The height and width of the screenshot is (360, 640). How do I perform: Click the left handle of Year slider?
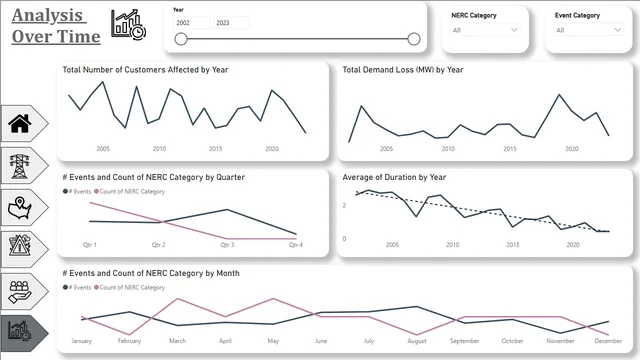click(x=181, y=39)
